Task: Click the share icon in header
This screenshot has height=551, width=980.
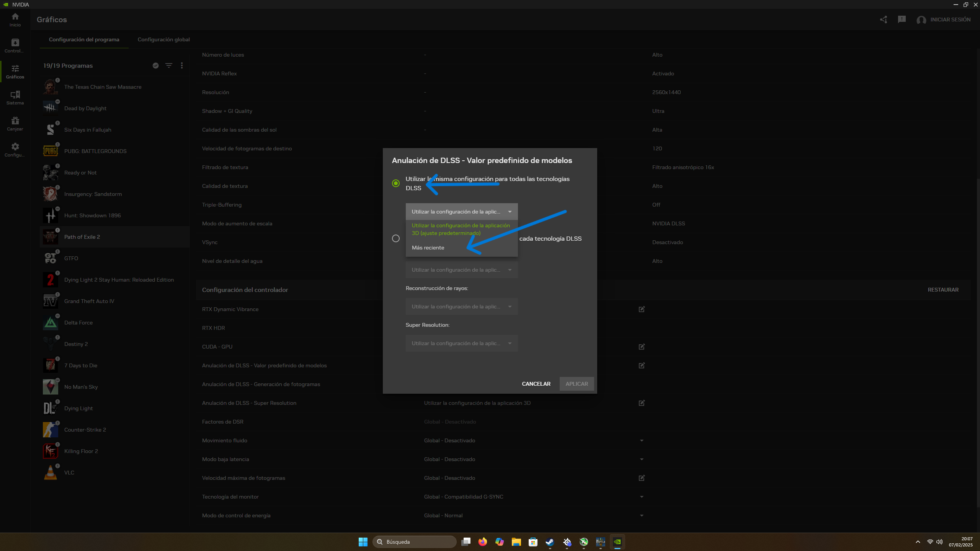Action: [884, 20]
